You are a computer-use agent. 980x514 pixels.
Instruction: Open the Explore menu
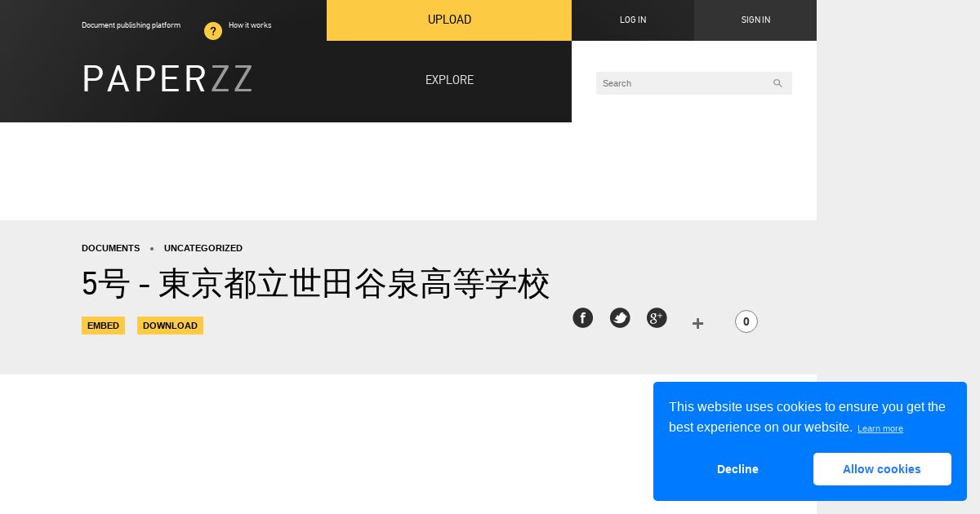click(x=449, y=80)
